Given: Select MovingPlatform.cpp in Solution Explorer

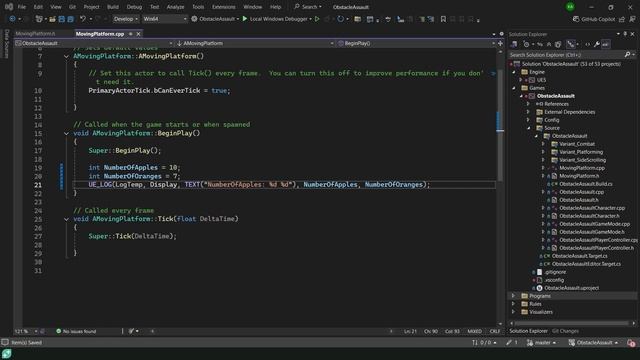Looking at the screenshot, I should point(582,168).
